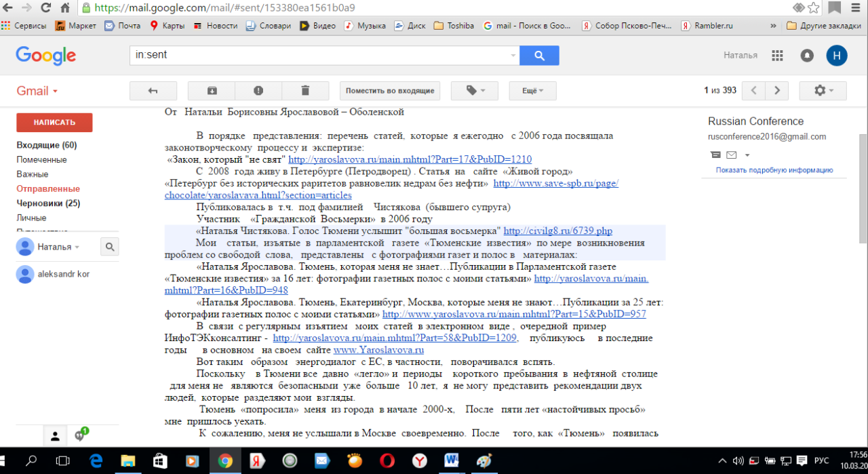Click the НАПИСАТЬ compose button
868x474 pixels.
coord(54,123)
